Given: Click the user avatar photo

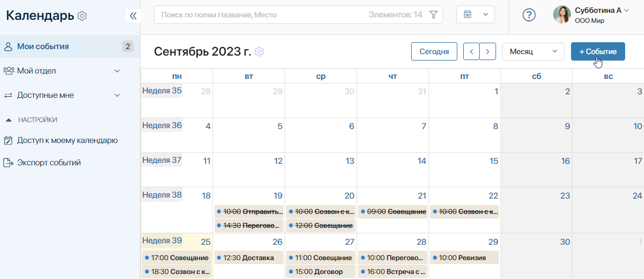Looking at the screenshot, I should pos(562,15).
